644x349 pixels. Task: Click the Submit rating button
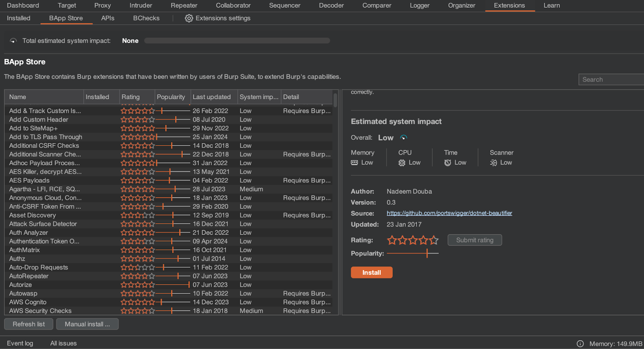coord(475,240)
